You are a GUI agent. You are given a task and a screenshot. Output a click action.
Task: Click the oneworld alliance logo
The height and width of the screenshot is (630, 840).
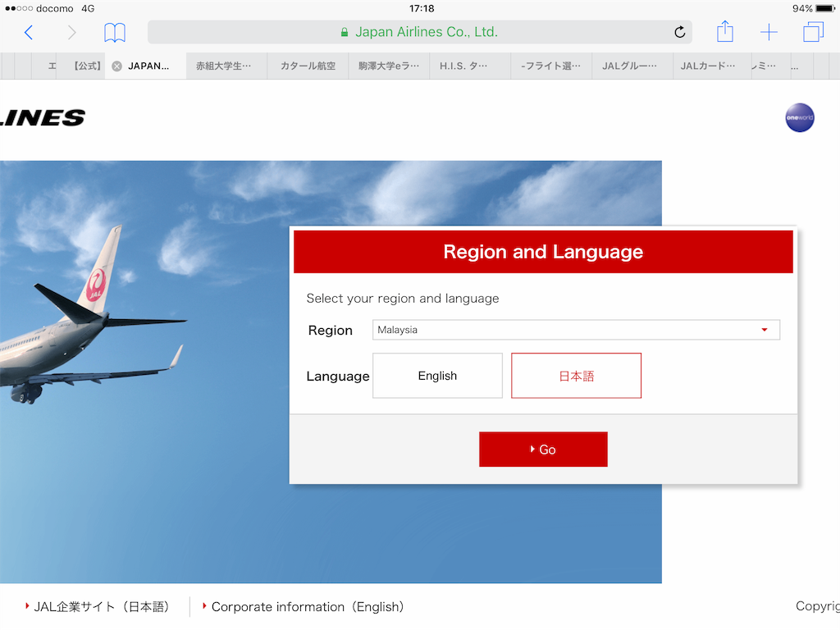click(x=800, y=117)
